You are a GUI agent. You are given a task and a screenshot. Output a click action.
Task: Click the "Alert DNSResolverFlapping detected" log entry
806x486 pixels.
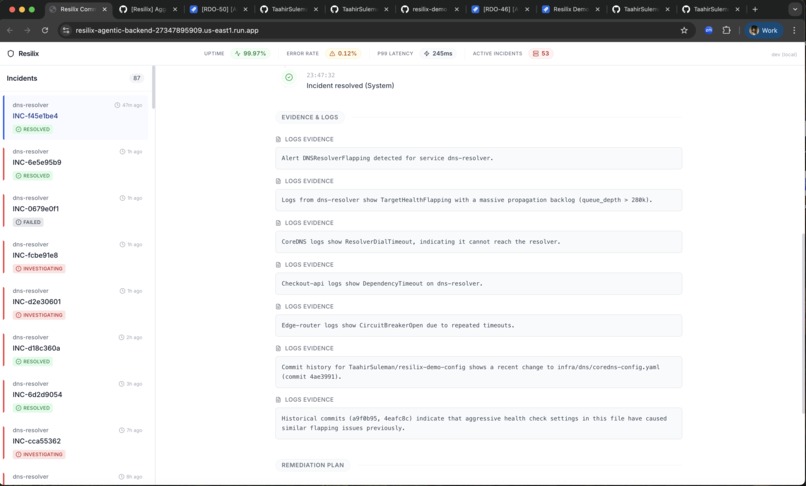tap(479, 158)
